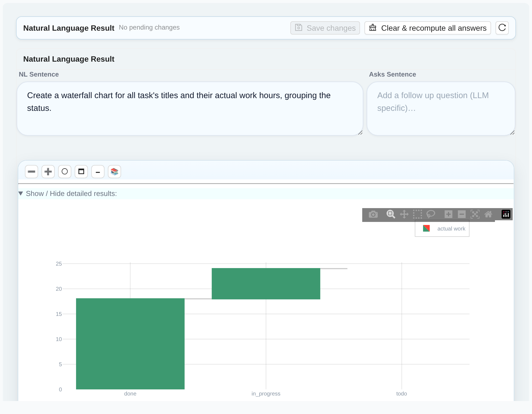Autoscale the chart axes

(x=475, y=214)
